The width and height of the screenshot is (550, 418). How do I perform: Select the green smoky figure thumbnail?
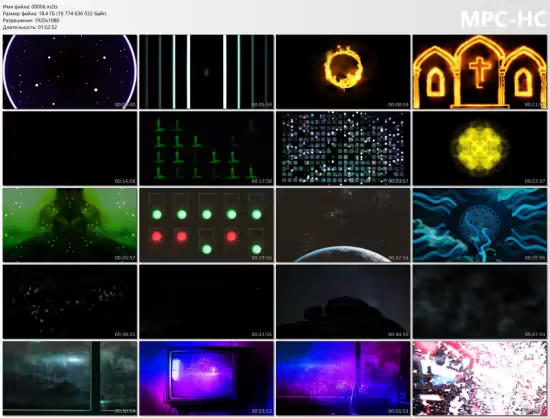pos(70,225)
